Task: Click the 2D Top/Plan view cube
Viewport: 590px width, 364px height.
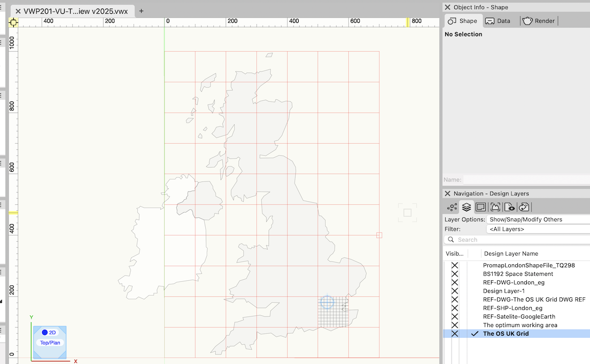Action: [50, 342]
